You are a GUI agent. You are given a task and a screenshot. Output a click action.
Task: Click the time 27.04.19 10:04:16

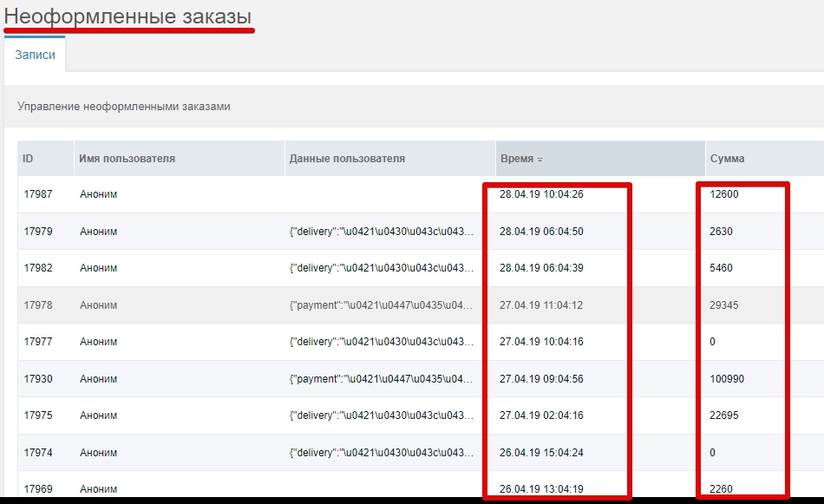click(x=541, y=342)
